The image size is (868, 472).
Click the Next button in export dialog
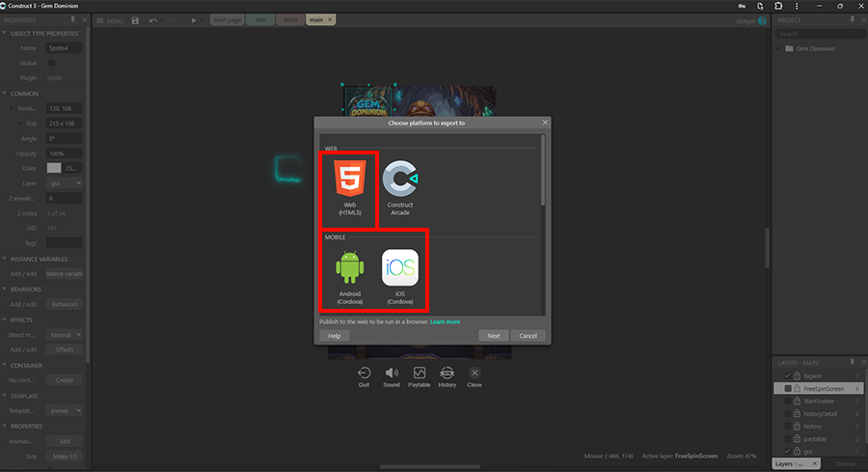click(x=493, y=336)
